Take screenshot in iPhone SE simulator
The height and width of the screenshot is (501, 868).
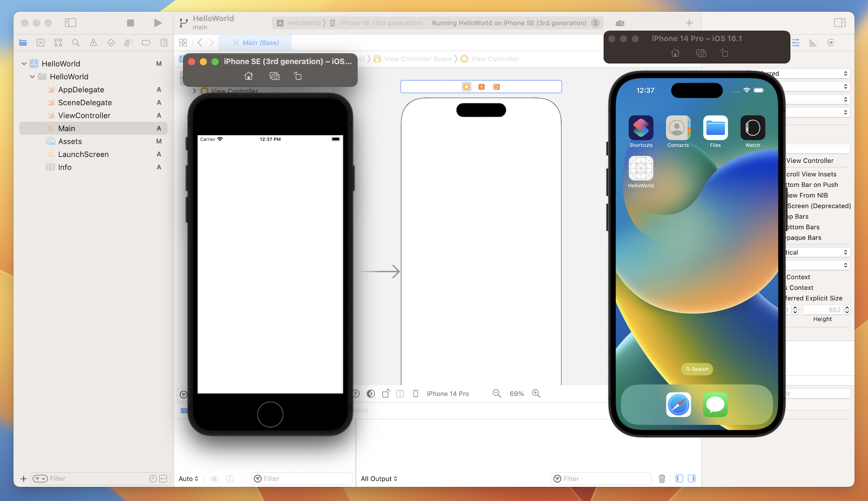(x=274, y=76)
